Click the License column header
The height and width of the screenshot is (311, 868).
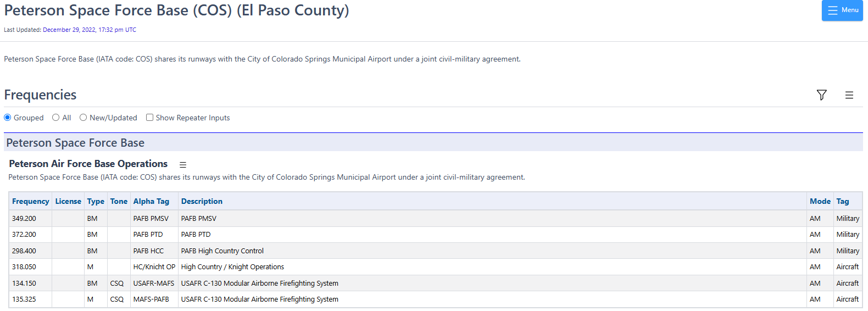(68, 201)
